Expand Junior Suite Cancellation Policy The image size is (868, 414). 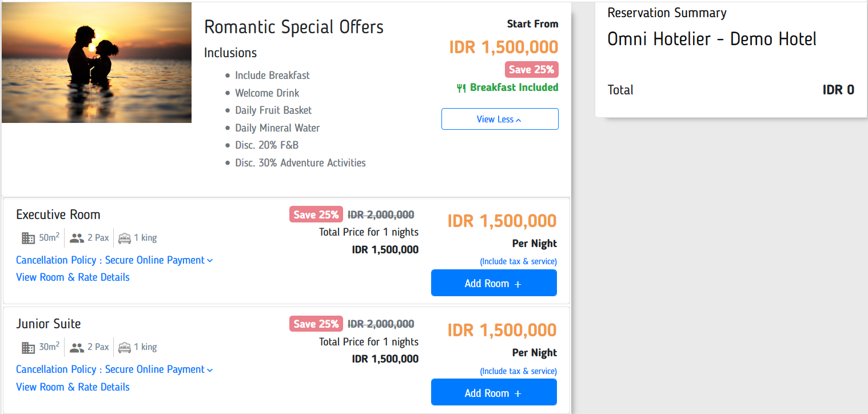click(x=114, y=369)
